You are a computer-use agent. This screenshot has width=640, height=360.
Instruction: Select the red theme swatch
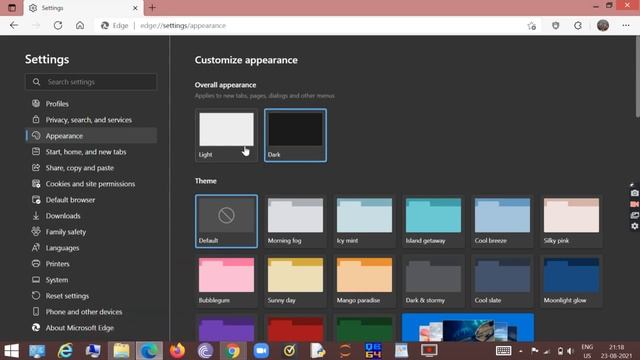click(x=295, y=328)
